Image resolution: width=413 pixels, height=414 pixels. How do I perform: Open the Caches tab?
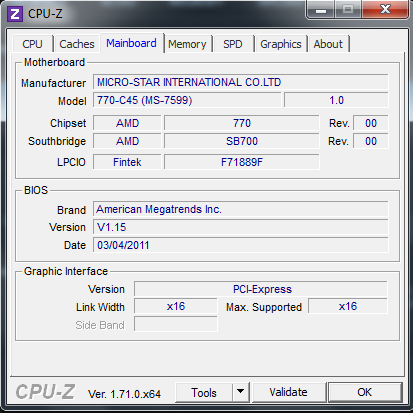(77, 44)
